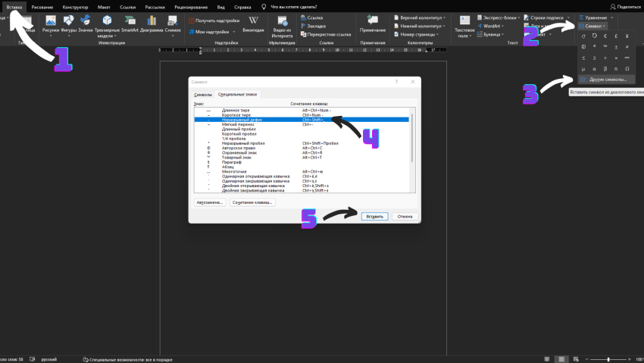Click the lightbulb tell-me icon
The height and width of the screenshot is (363, 644).
[264, 7]
